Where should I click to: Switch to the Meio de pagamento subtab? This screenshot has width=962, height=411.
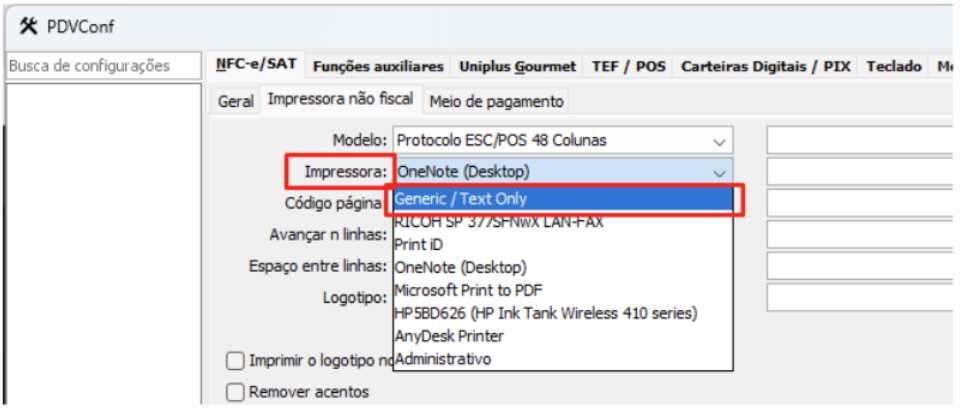tap(496, 101)
